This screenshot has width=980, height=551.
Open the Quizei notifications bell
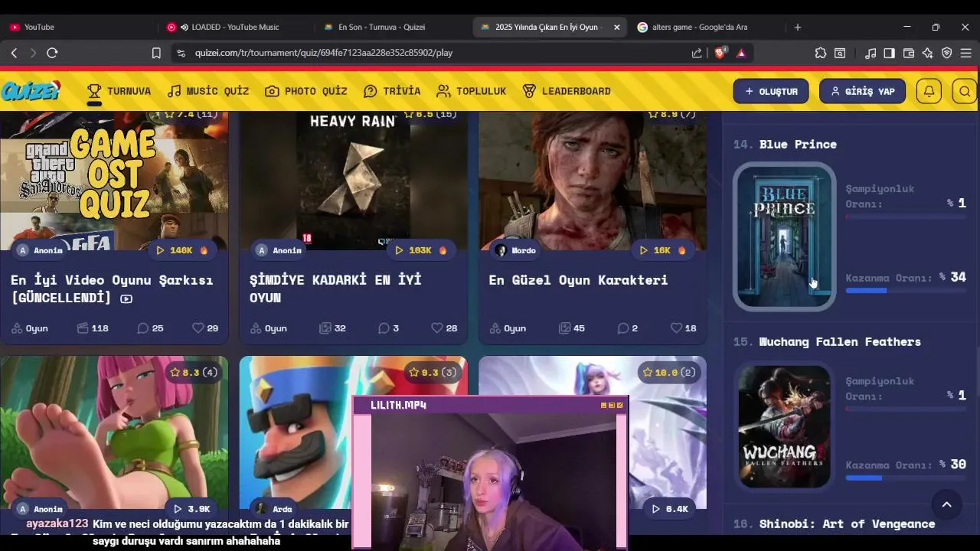coord(929,91)
